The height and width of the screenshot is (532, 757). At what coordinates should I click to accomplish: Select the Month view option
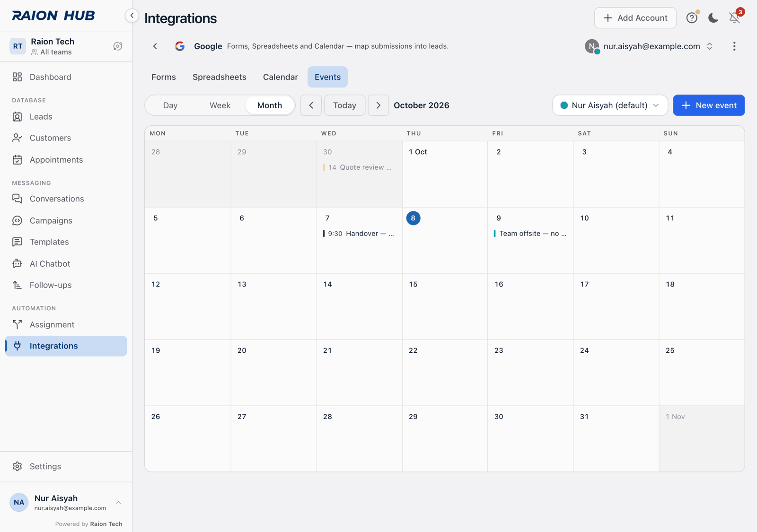tap(270, 105)
